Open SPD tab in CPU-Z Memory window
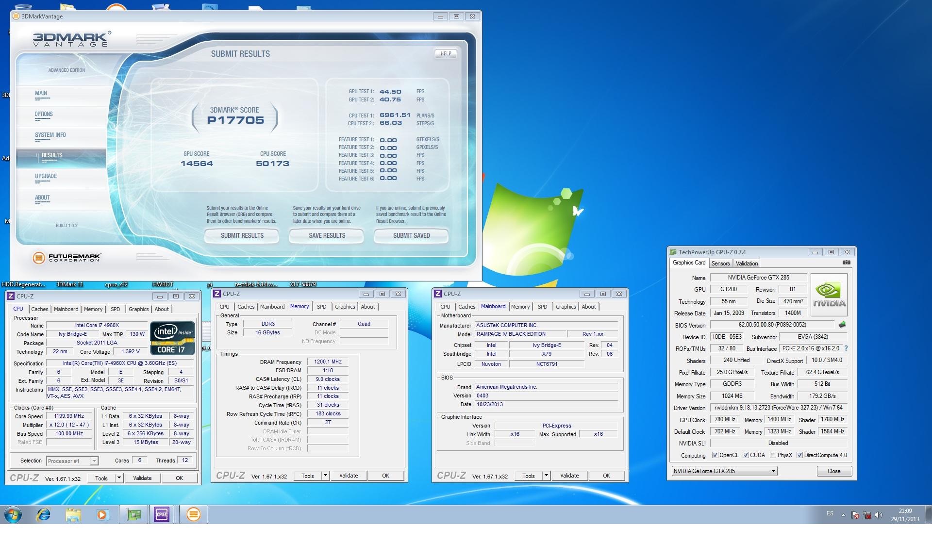This screenshot has height=560, width=932. 321,307
